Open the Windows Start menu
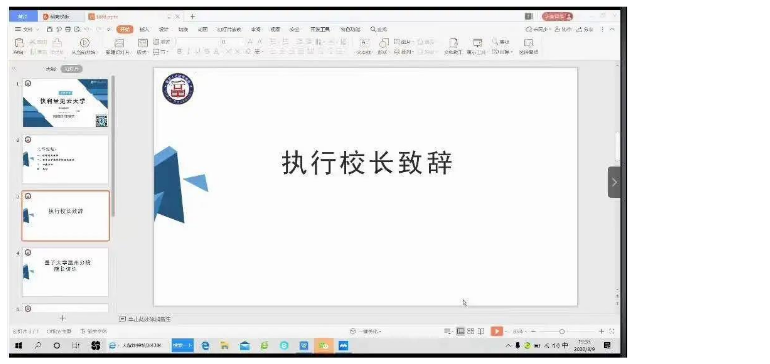770x364 pixels. click(19, 346)
